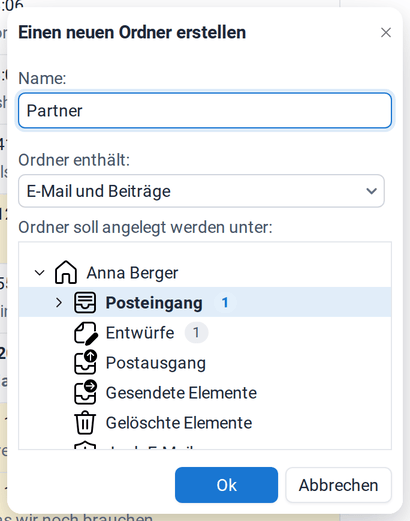Click the Ordner enthält label
This screenshot has height=521, width=410.
pyautogui.click(x=74, y=160)
